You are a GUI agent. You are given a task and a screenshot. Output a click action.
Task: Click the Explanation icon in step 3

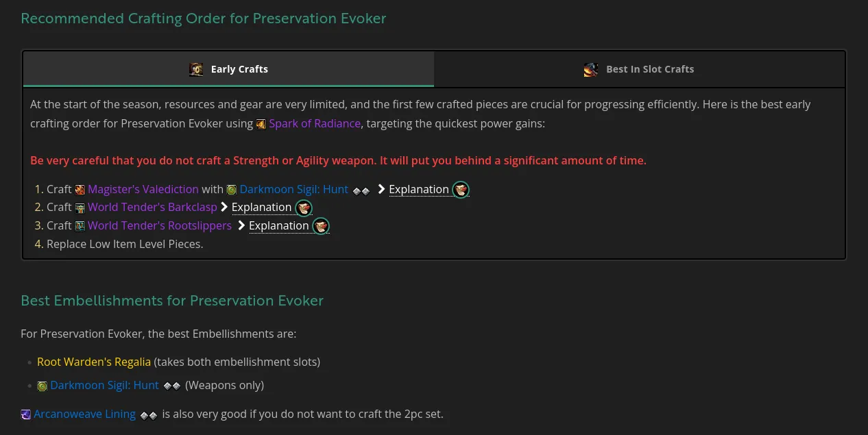(x=320, y=226)
